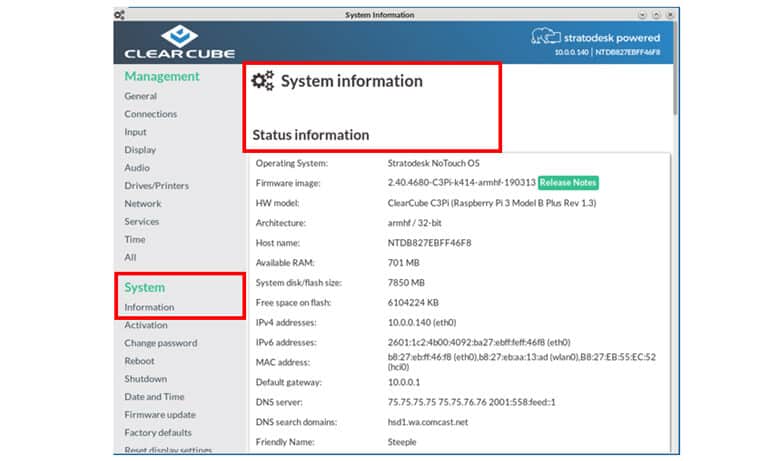
Task: Click the Status information heading
Action: (x=311, y=135)
